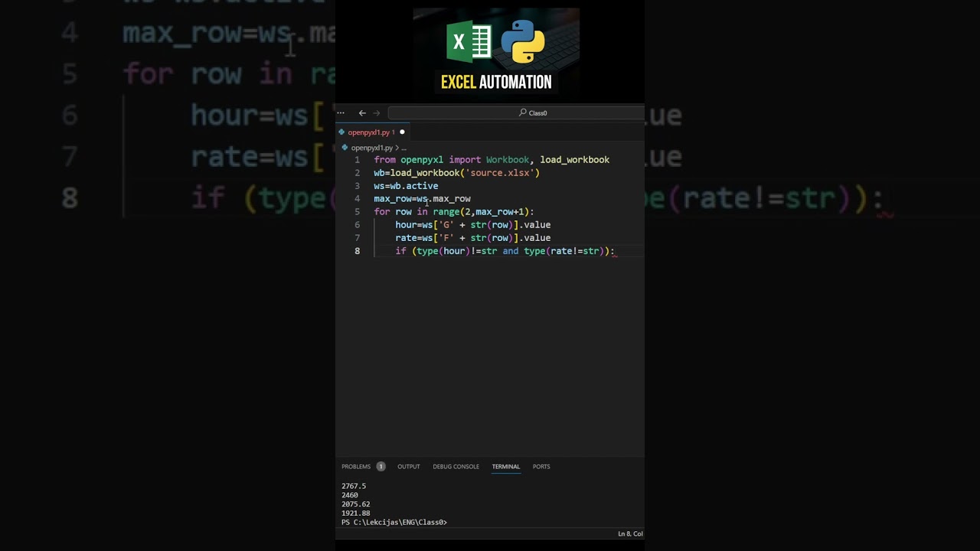Click 'range(2,max_row+1)' on line 5
This screenshot has height=551, width=980.
481,212
